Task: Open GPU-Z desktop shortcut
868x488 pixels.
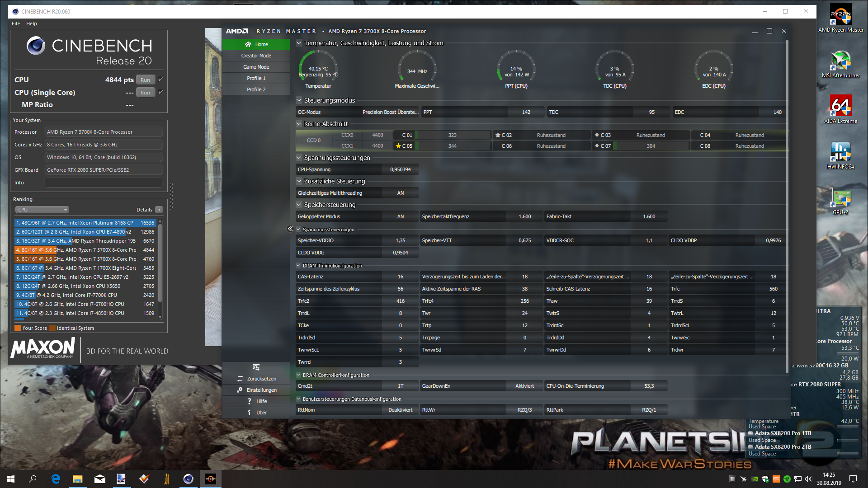Action: (x=840, y=198)
